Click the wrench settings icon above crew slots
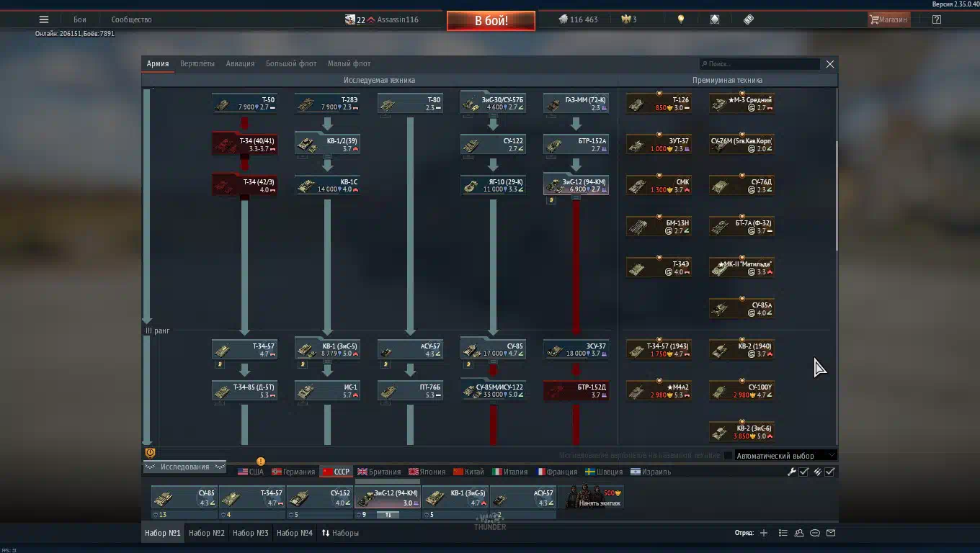980x553 pixels. [791, 472]
